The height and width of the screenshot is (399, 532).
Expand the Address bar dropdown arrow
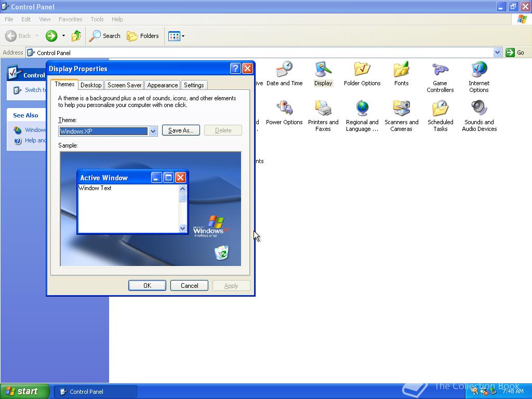[x=497, y=52]
